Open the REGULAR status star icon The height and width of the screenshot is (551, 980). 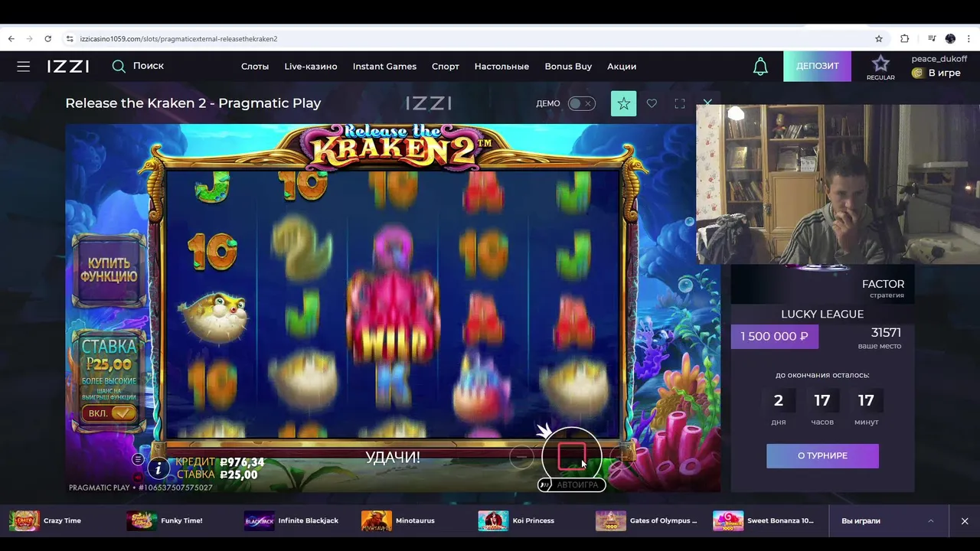(x=880, y=67)
